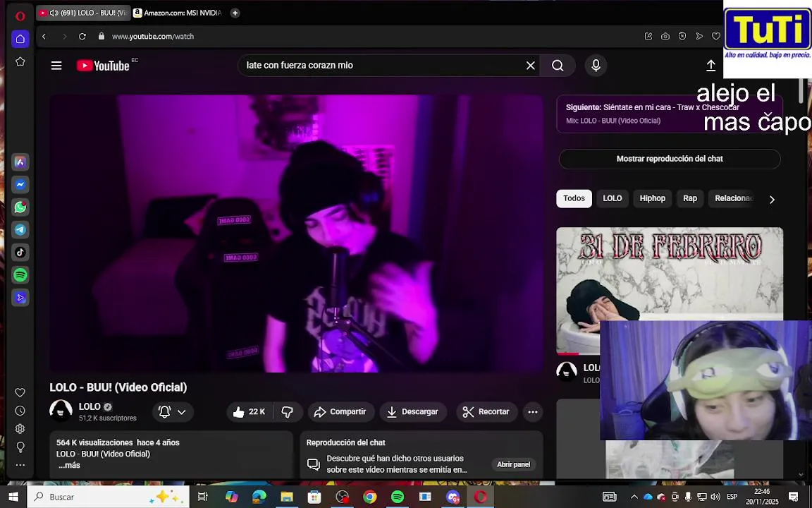Open LOLO channel avatar

[x=61, y=411]
